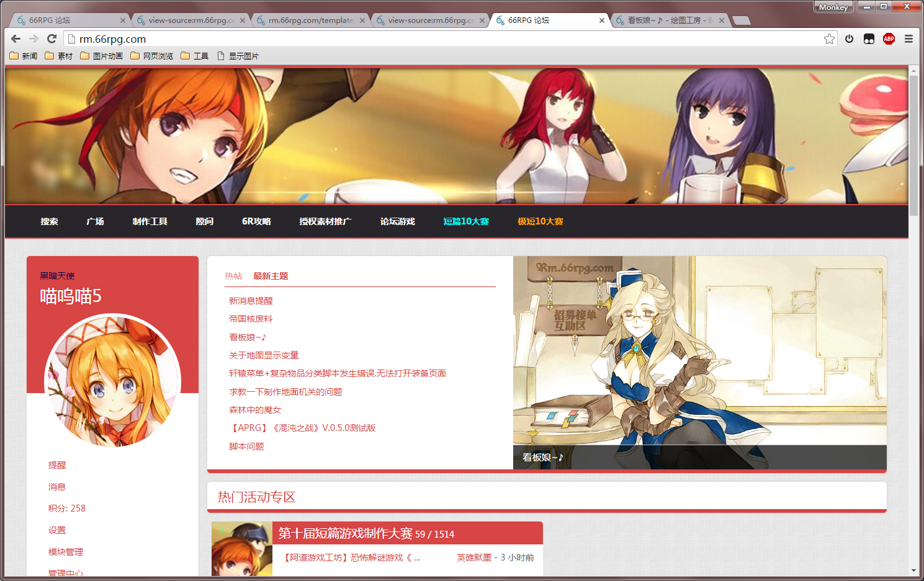The height and width of the screenshot is (581, 924).
Task: Open the 森林中的魔女 thread
Action: (x=255, y=410)
